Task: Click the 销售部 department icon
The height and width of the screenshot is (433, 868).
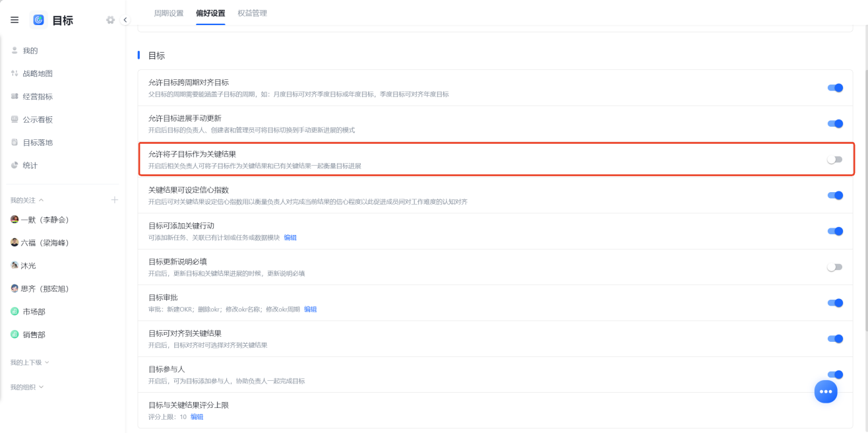Action: click(15, 335)
